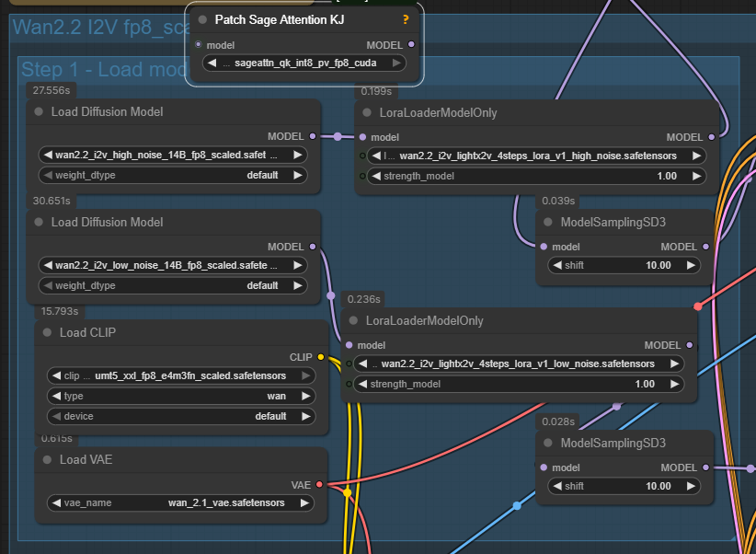Increase shift on ModelSamplingSD3 timed 0.039s
Viewport: 756px width, 554px height.
(x=691, y=265)
